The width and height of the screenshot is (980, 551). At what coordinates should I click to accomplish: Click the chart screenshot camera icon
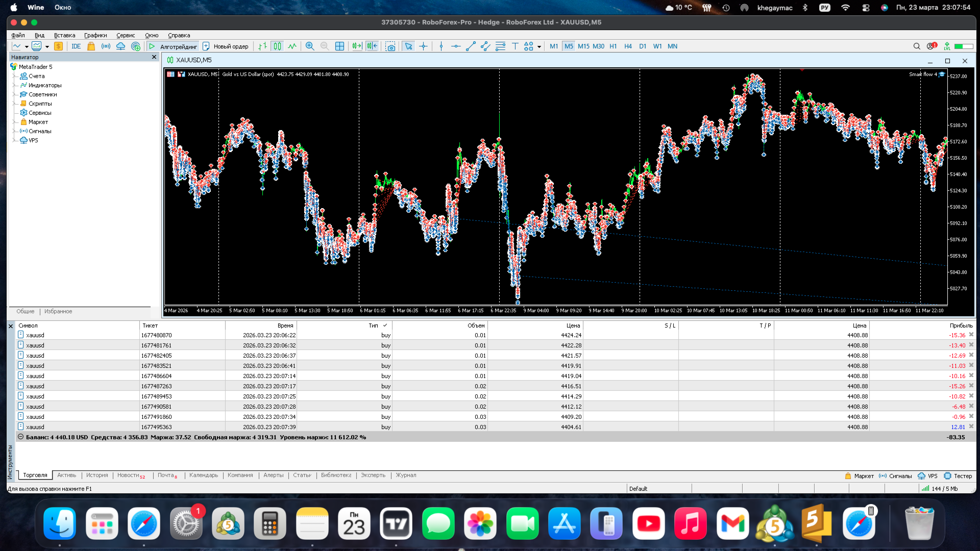pyautogui.click(x=390, y=46)
